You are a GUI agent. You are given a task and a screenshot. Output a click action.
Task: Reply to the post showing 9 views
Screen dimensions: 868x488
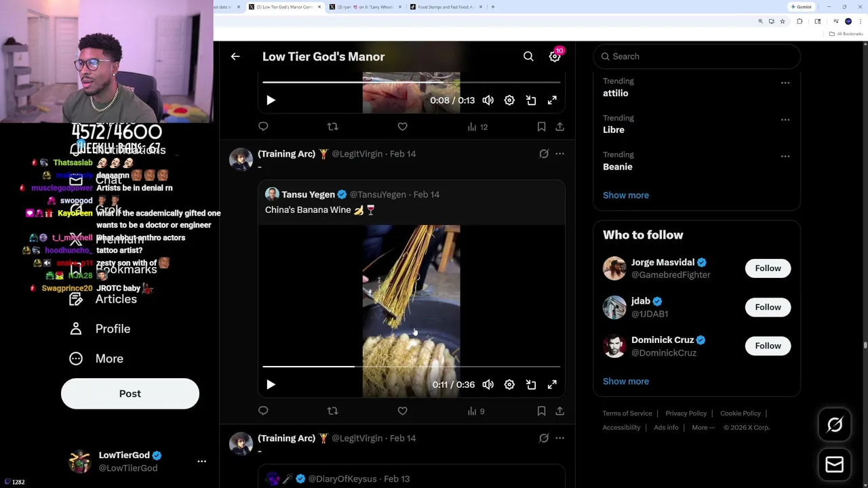(263, 410)
